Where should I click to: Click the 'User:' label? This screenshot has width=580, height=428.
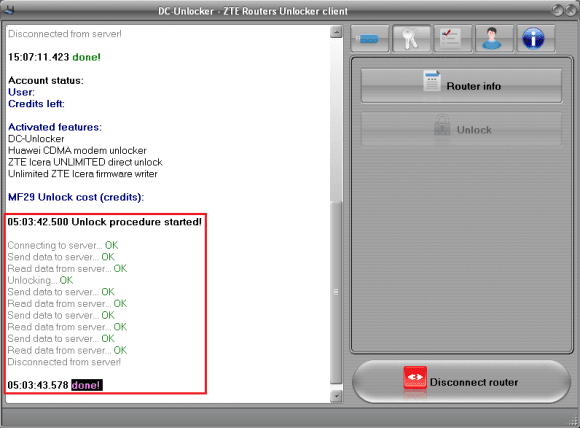click(21, 92)
